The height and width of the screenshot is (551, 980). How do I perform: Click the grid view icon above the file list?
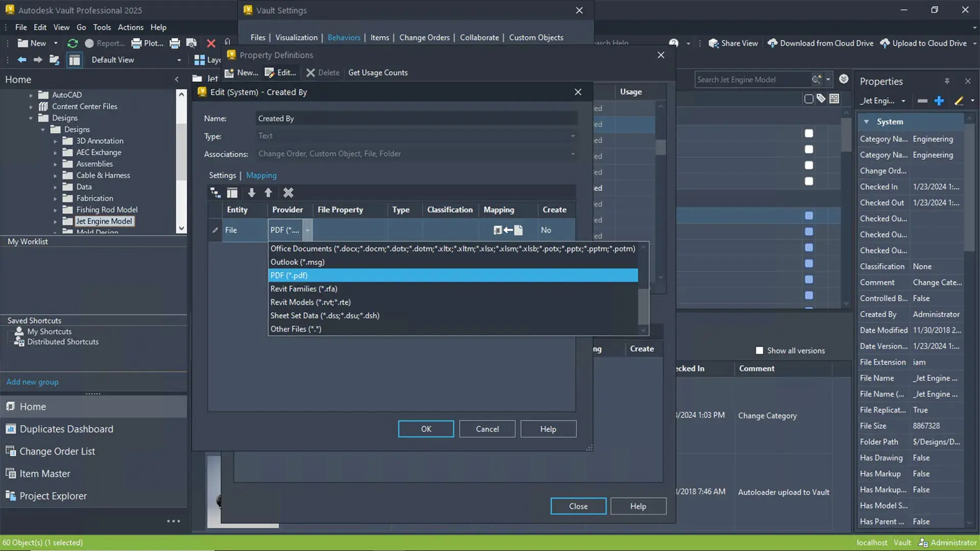[x=834, y=98]
